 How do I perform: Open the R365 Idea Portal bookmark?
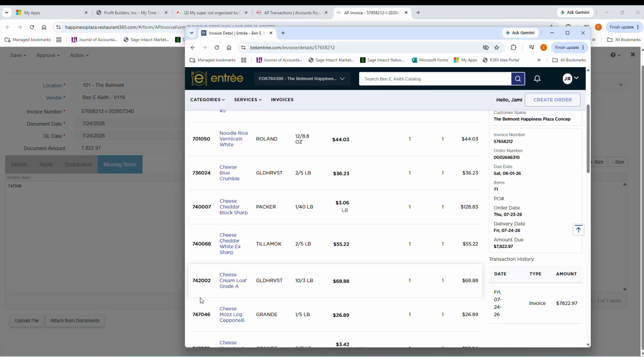point(501,60)
